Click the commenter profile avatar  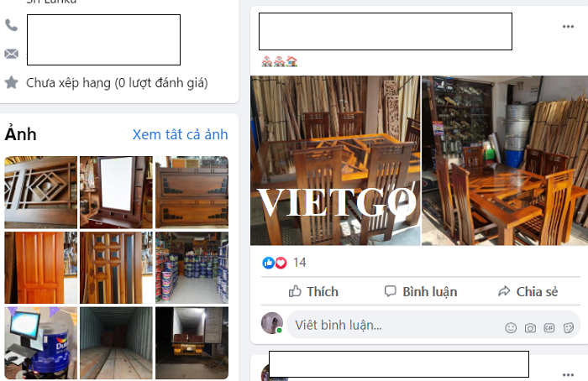(272, 323)
